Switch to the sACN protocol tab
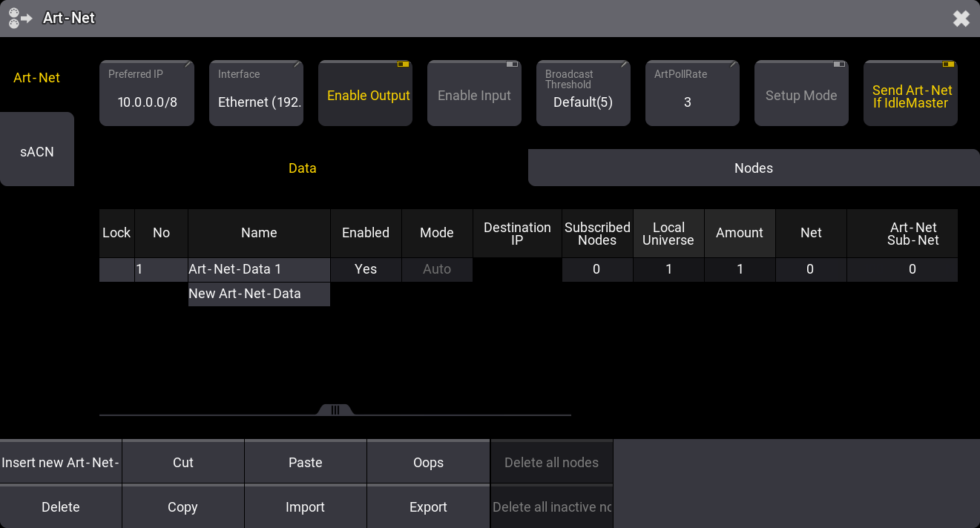The image size is (980, 528). [x=37, y=149]
